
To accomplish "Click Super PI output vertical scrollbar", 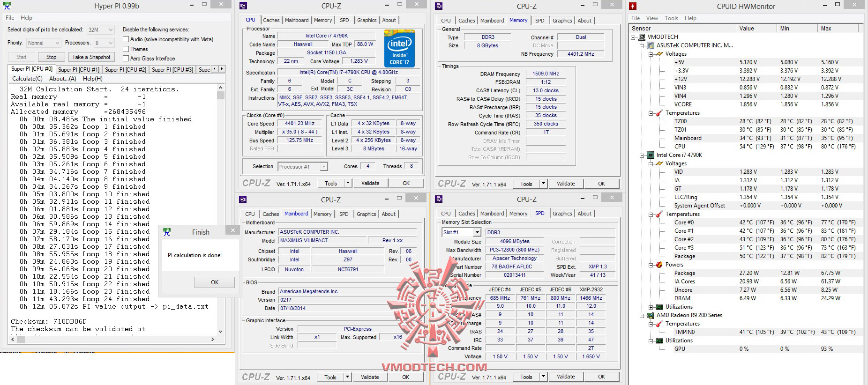I will pos(221,209).
